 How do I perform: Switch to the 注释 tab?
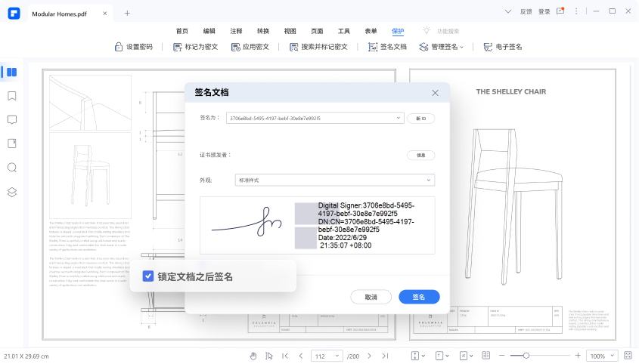coord(236,31)
